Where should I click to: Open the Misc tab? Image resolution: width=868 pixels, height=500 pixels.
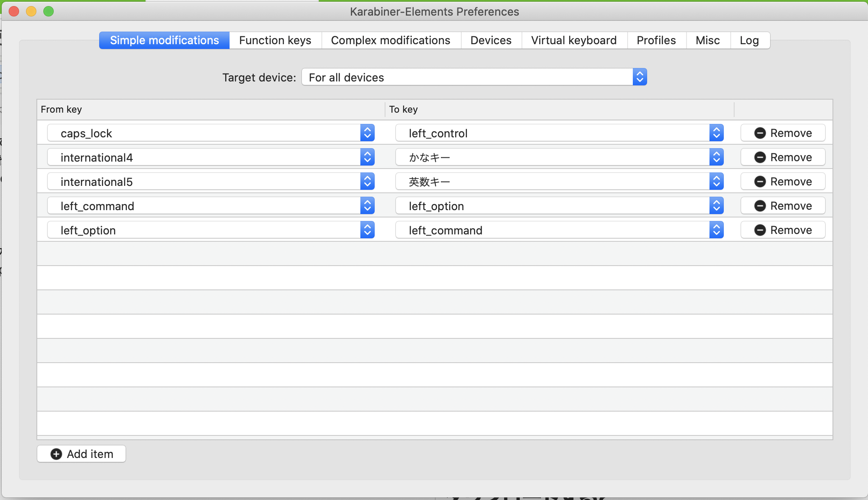(708, 40)
